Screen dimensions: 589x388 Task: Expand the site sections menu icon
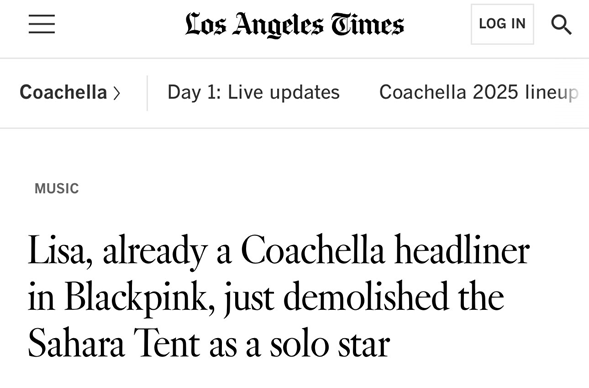pyautogui.click(x=42, y=24)
